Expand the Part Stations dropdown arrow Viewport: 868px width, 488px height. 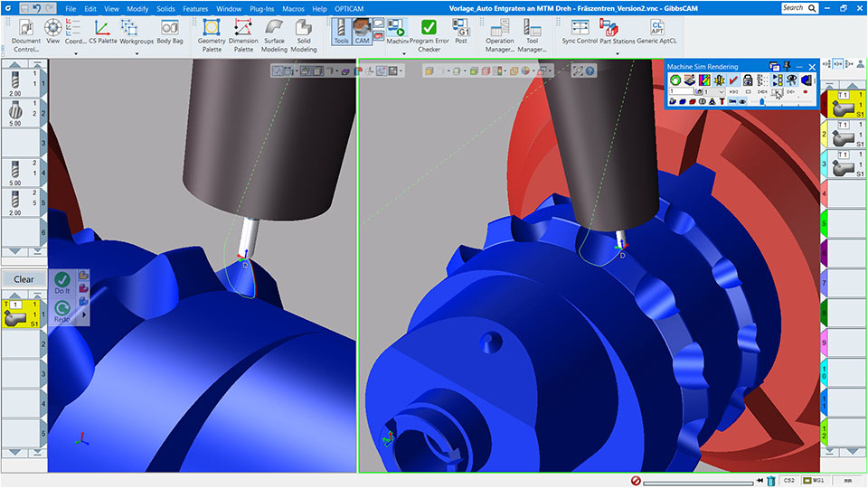point(618,53)
